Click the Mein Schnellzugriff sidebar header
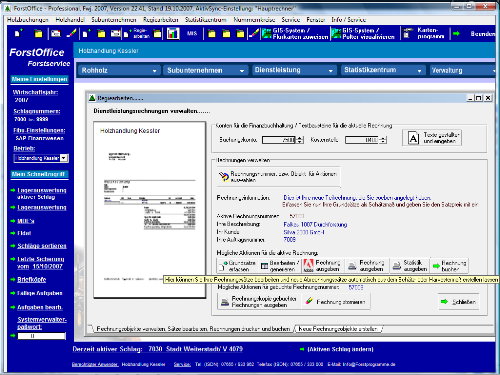Viewport: 500px width, 375px height. click(39, 174)
